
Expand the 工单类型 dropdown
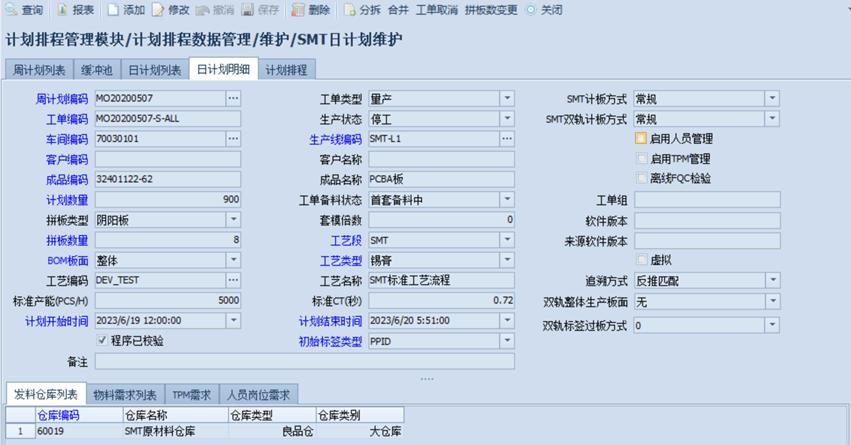[507, 98]
